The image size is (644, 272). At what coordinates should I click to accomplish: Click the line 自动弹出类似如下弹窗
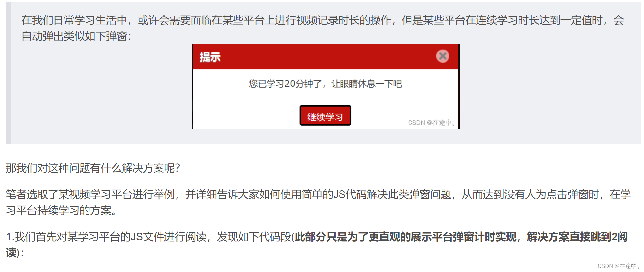pyautogui.click(x=77, y=36)
